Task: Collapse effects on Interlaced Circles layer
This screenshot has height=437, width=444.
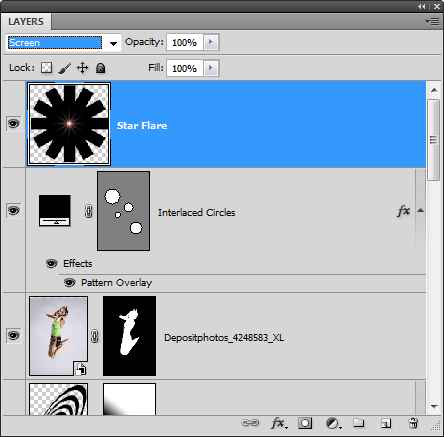Action: 421,210
